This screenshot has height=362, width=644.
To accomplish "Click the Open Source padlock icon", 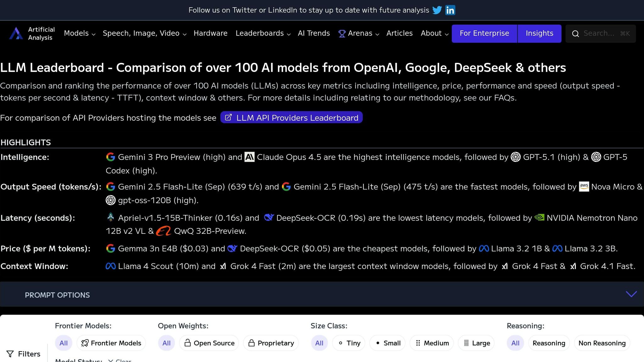I will (187, 343).
